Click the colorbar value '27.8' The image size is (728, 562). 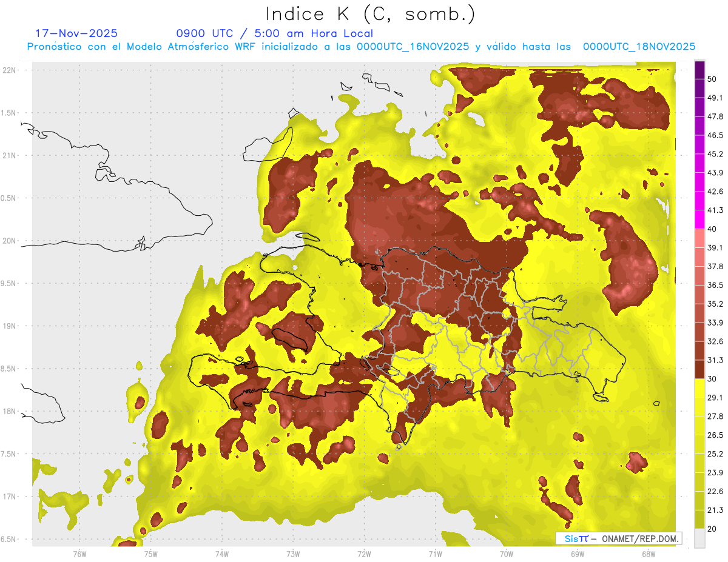(x=715, y=416)
